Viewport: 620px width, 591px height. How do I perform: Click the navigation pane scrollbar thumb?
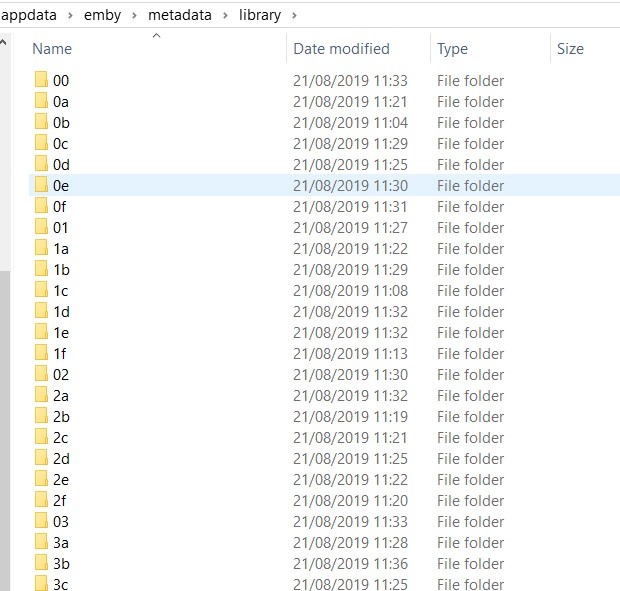(5, 431)
